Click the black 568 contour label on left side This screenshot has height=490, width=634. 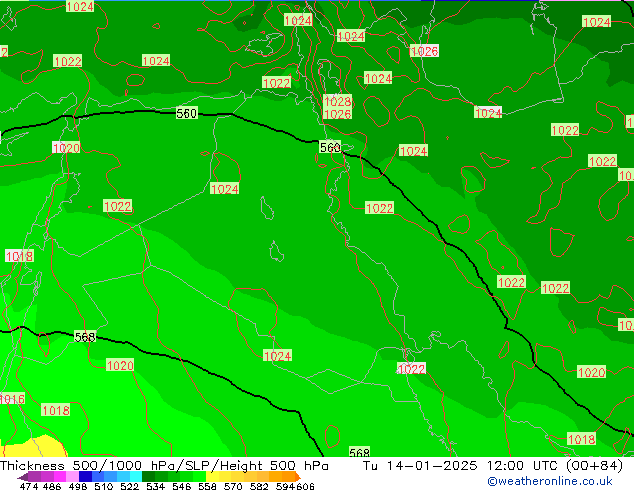[x=85, y=337]
